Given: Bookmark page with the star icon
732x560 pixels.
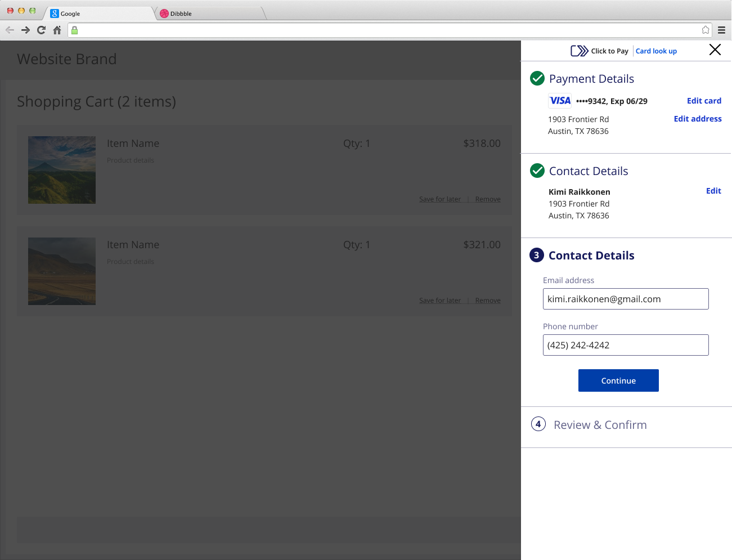Looking at the screenshot, I should coord(706,30).
